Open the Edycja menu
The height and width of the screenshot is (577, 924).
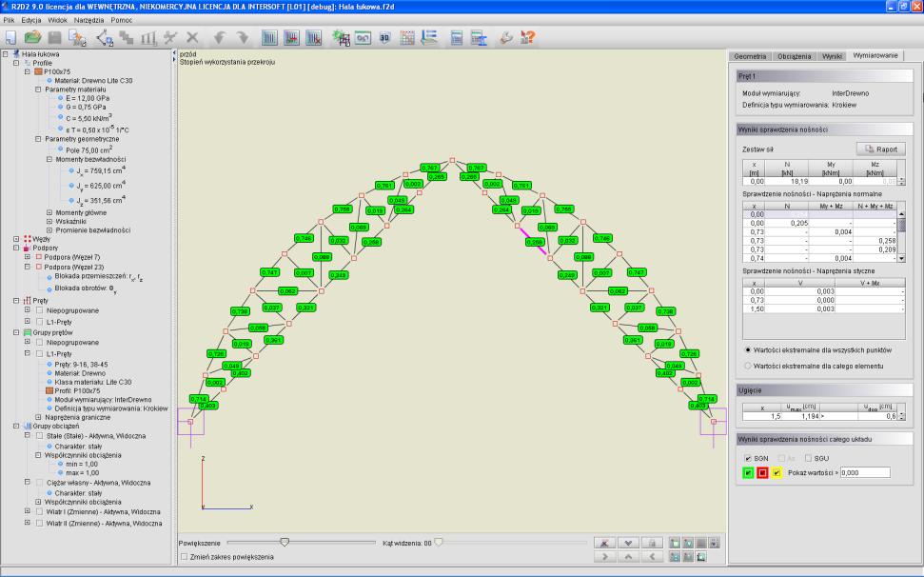[31, 20]
